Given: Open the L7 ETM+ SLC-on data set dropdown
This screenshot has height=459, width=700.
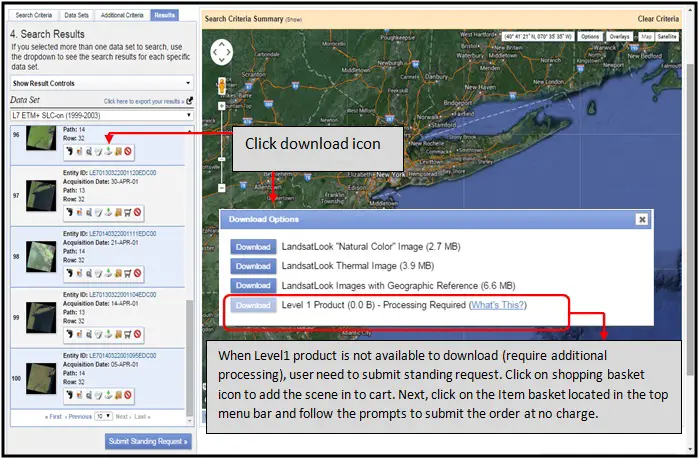Looking at the screenshot, I should click(x=102, y=115).
